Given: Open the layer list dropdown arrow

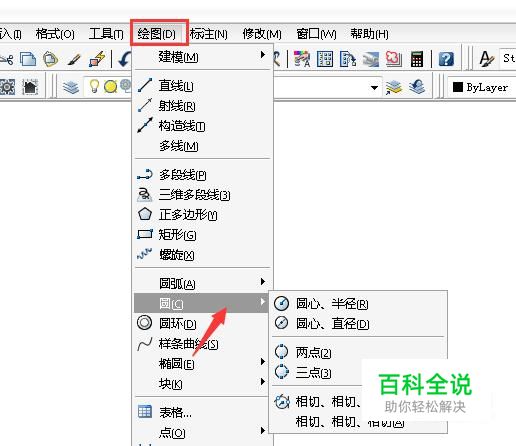Looking at the screenshot, I should [375, 88].
